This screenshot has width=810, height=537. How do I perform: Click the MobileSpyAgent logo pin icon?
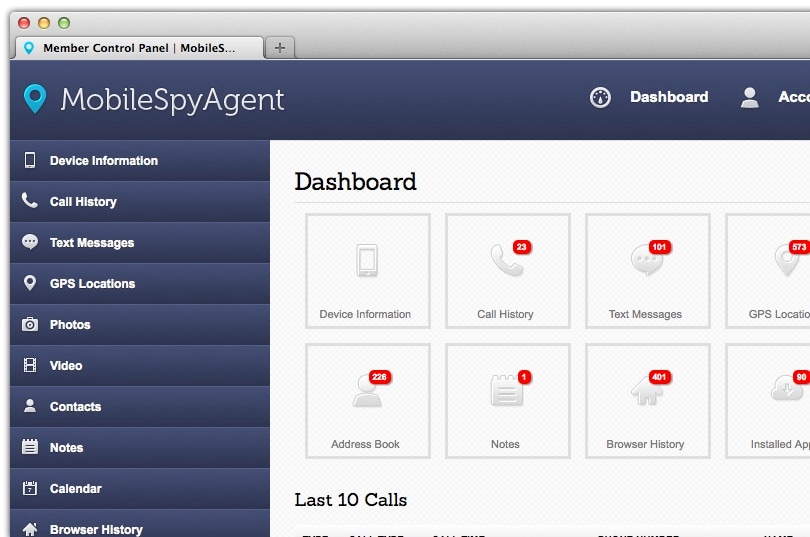pos(35,99)
